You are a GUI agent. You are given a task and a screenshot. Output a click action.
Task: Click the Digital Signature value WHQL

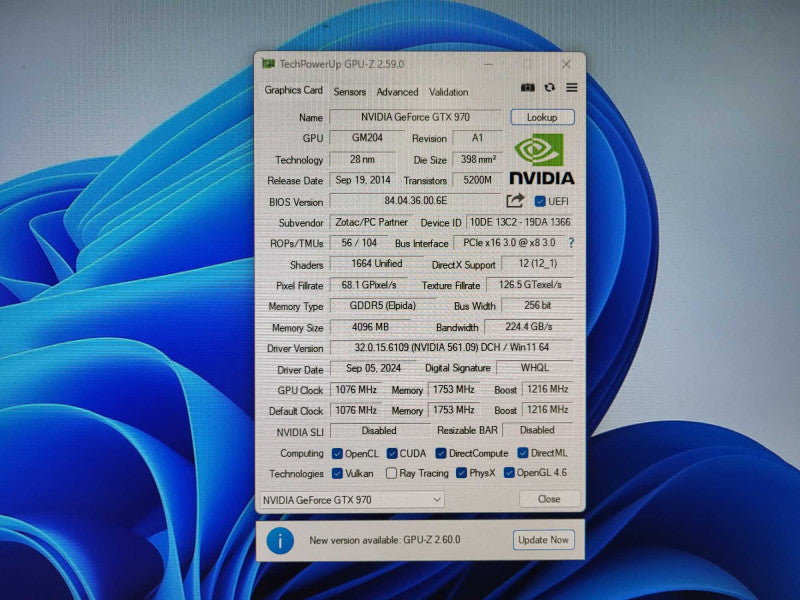pos(535,368)
